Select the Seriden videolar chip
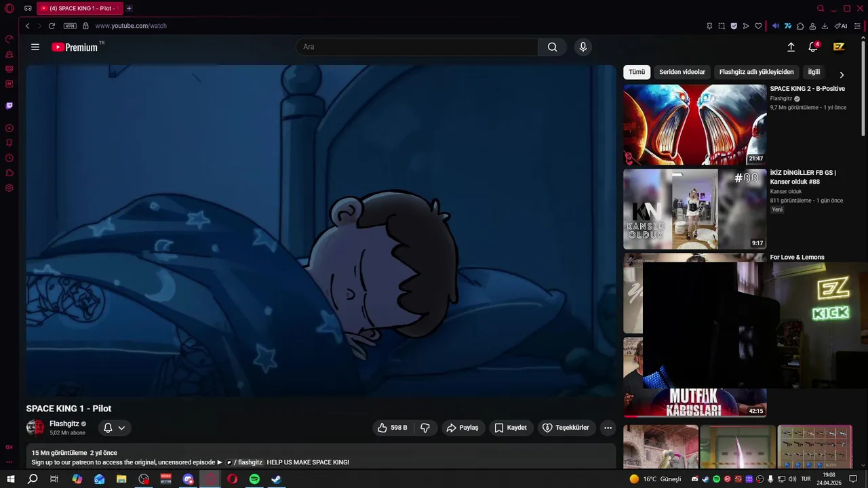The width and height of the screenshot is (868, 488). pos(682,72)
